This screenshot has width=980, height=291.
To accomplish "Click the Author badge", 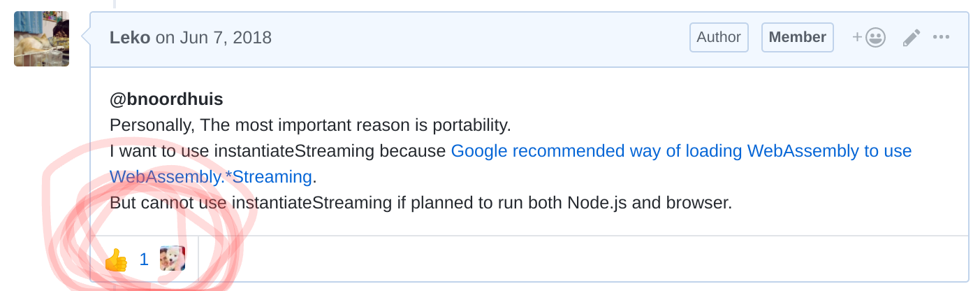I will click(x=719, y=38).
